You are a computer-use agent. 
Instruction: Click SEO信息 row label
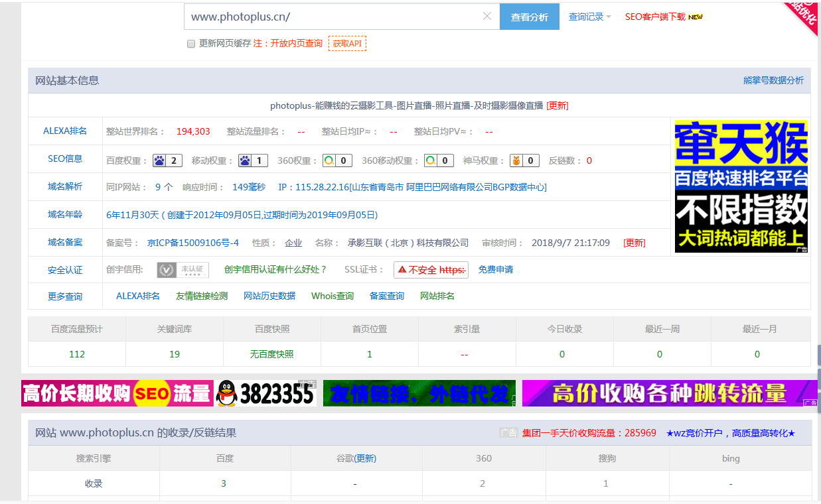coord(65,158)
